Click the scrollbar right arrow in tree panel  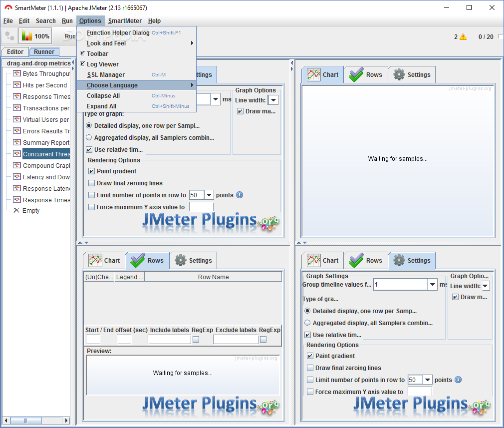click(66, 421)
